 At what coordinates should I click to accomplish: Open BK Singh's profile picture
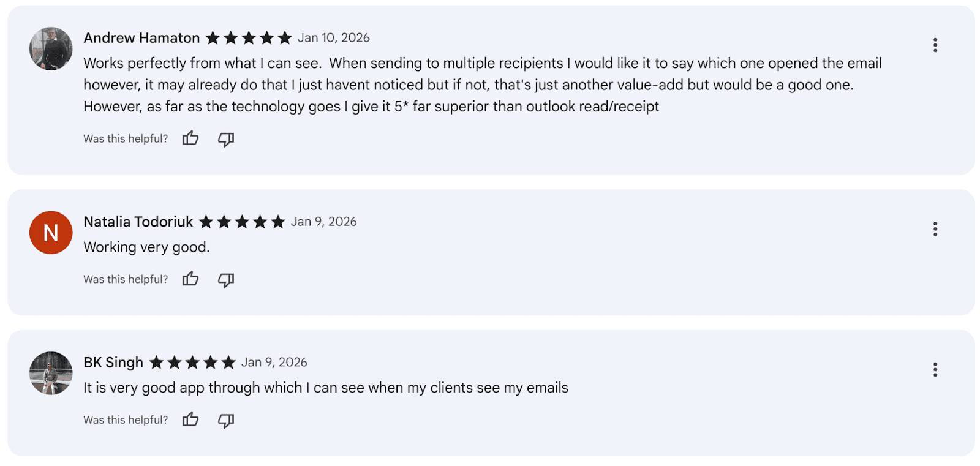coord(51,373)
